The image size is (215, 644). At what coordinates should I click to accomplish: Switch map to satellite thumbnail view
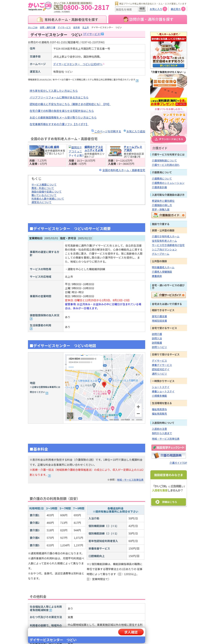pos(70,416)
